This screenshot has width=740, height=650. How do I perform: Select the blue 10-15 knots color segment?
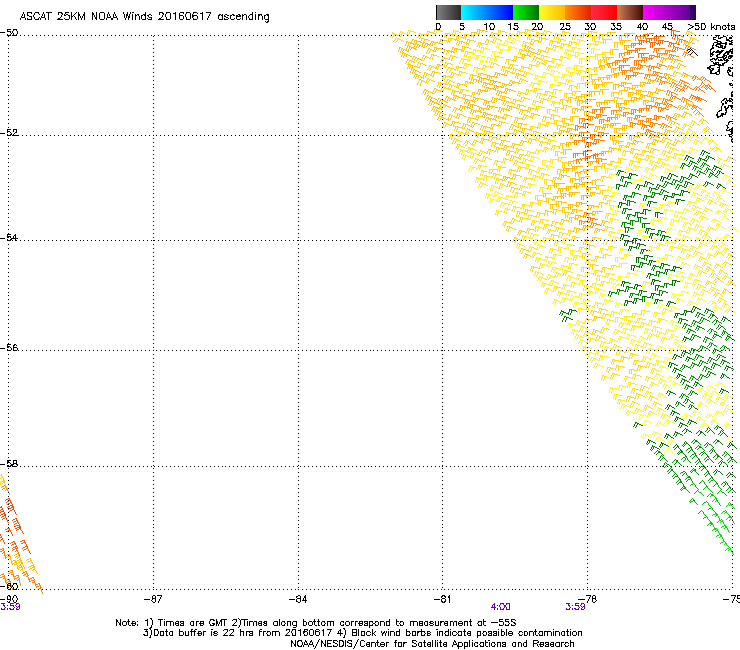pos(500,12)
